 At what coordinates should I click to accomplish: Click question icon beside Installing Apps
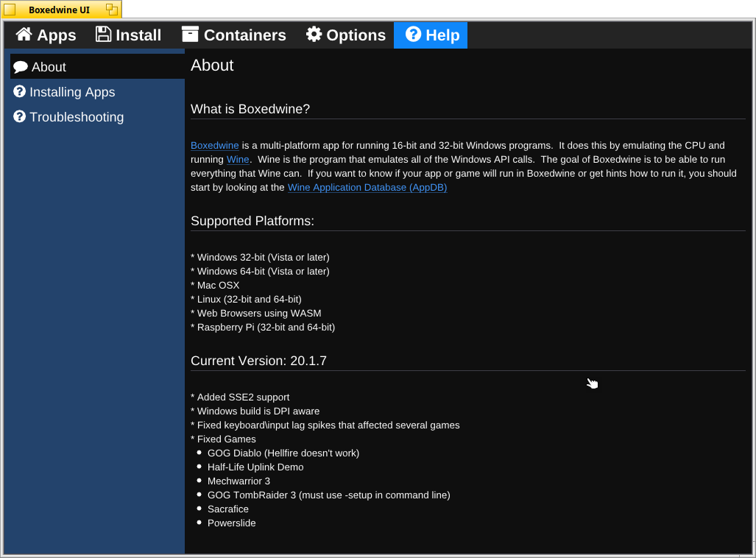[x=19, y=91]
